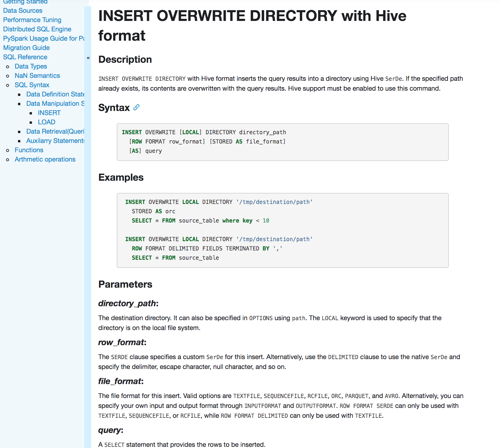Click '[AS] query' line in syntax block
Viewport: 499px width, 448px height.
point(145,151)
